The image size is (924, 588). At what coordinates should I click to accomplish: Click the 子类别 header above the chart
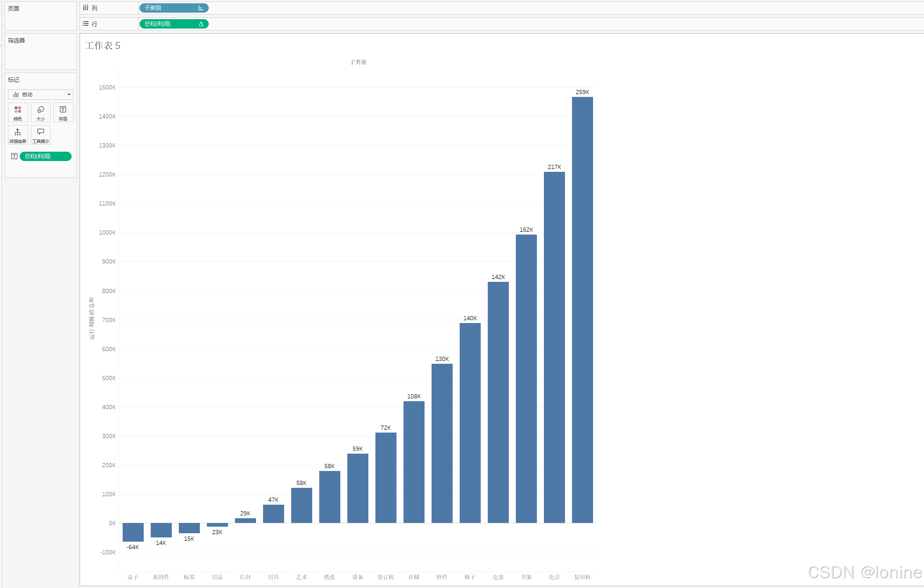tap(358, 62)
